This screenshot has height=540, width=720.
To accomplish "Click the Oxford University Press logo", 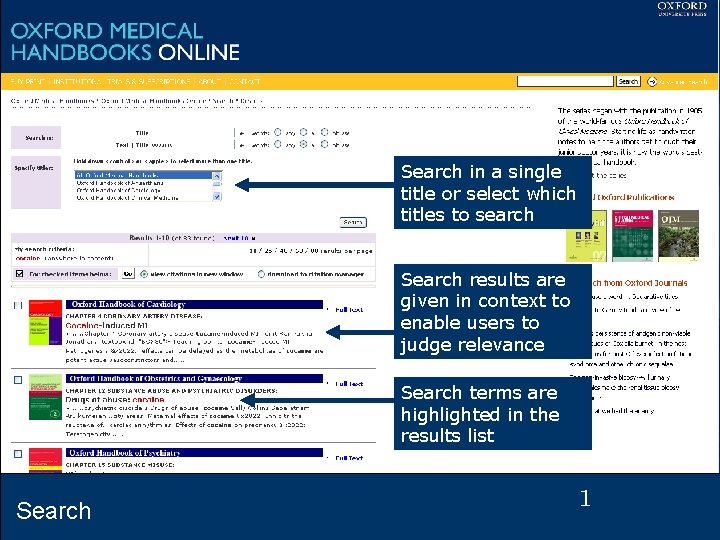I will point(682,9).
